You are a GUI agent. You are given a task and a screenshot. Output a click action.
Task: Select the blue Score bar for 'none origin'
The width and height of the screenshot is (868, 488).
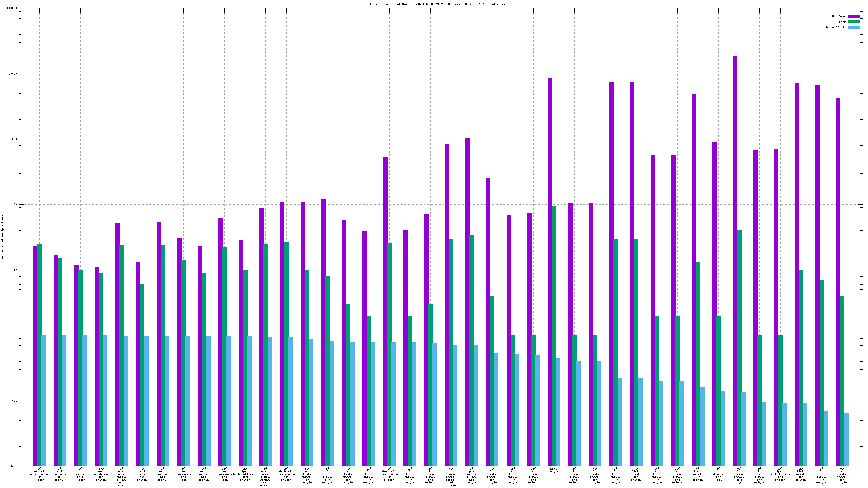coord(558,412)
